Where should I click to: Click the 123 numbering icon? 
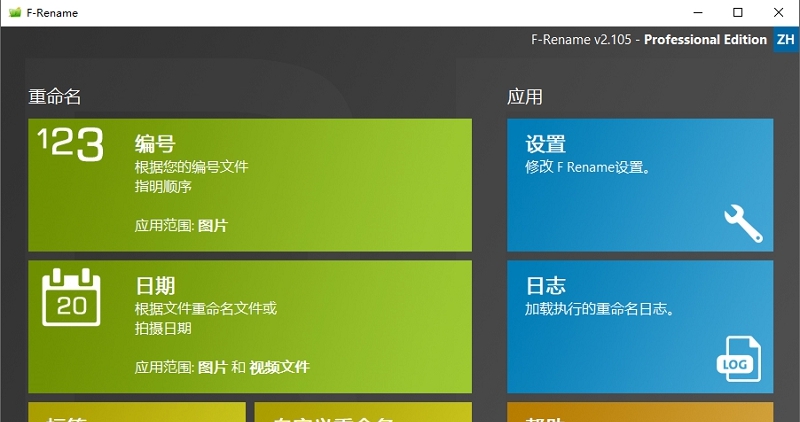point(71,144)
